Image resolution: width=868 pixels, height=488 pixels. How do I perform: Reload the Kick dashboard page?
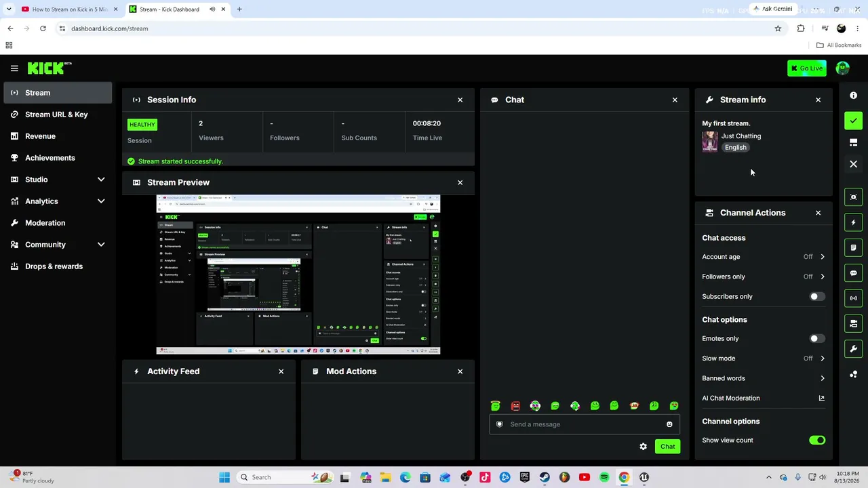(43, 28)
